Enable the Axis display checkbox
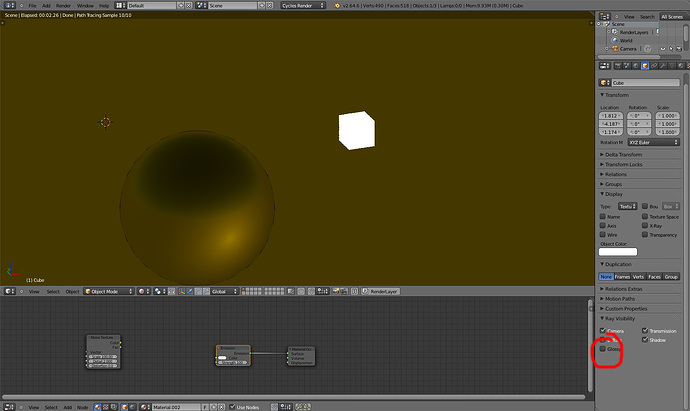690x411 pixels. (602, 225)
